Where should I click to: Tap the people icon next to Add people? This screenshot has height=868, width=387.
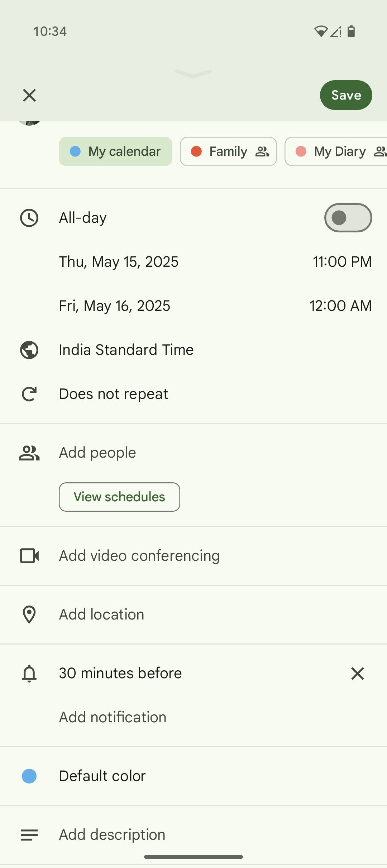pos(29,453)
